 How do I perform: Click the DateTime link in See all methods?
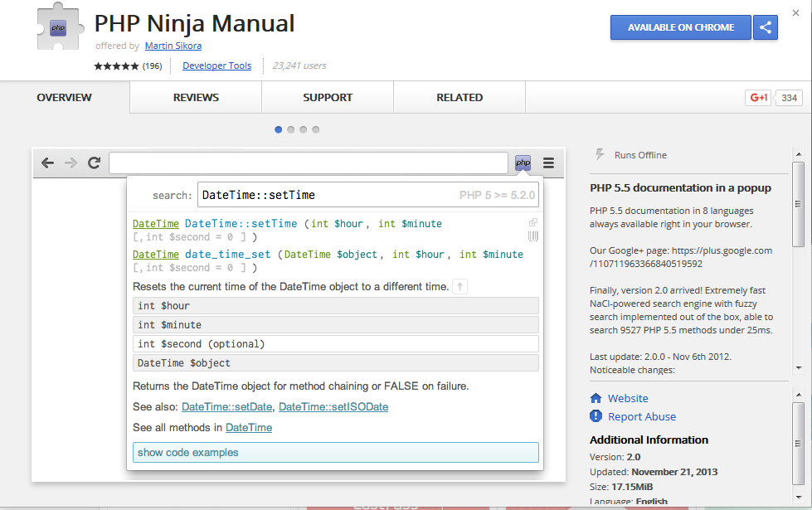249,428
